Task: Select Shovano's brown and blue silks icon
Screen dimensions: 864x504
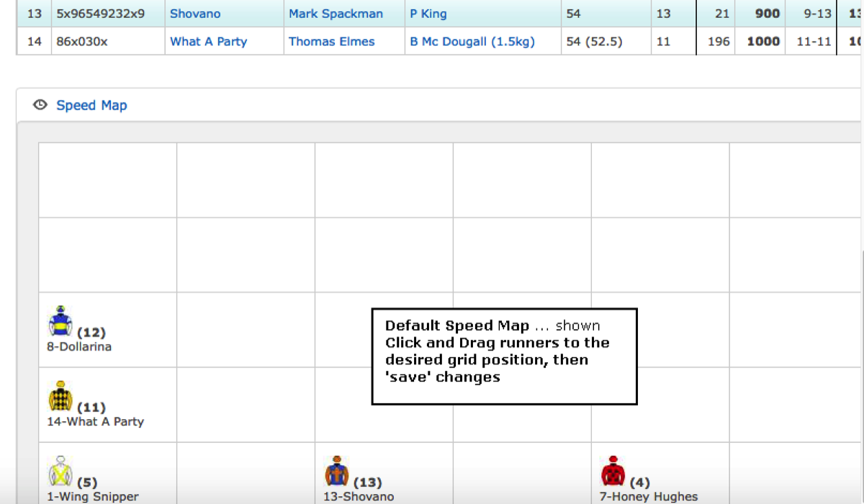Action: (336, 471)
